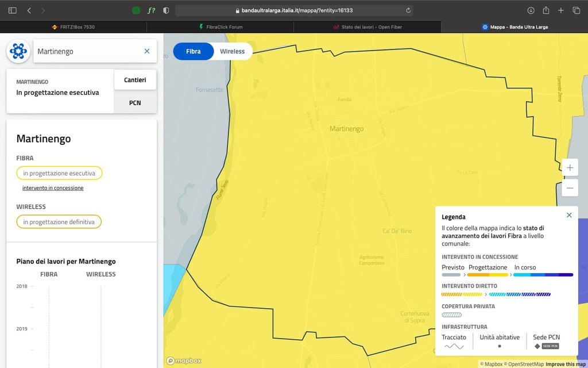
Task: Switch to FibraClick Forum browser tab
Action: pos(220,27)
